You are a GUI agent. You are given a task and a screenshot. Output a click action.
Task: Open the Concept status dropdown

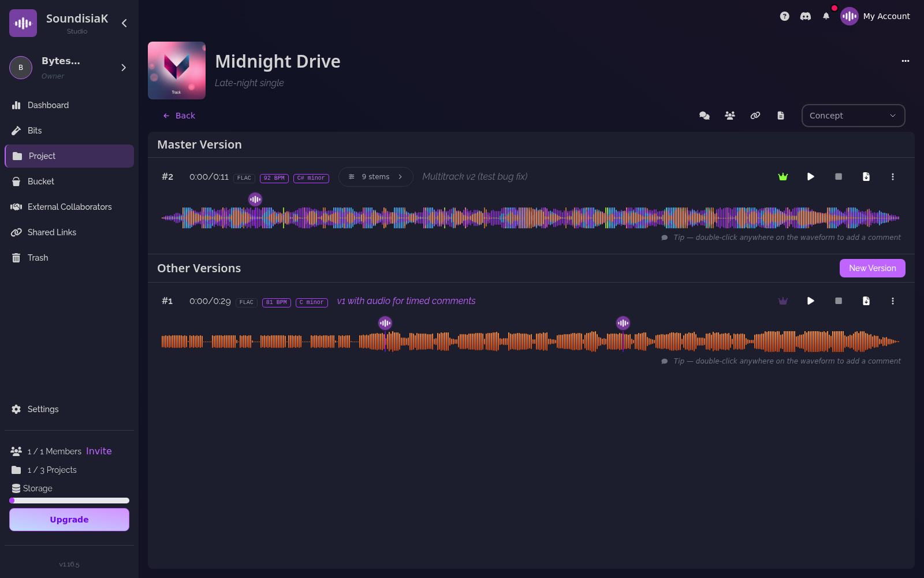[854, 116]
